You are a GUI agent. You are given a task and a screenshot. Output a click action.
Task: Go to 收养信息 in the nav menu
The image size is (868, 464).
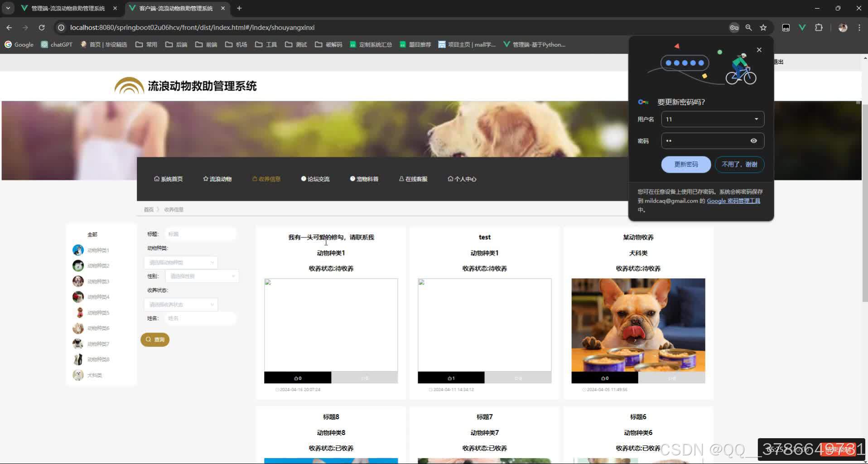[266, 179]
